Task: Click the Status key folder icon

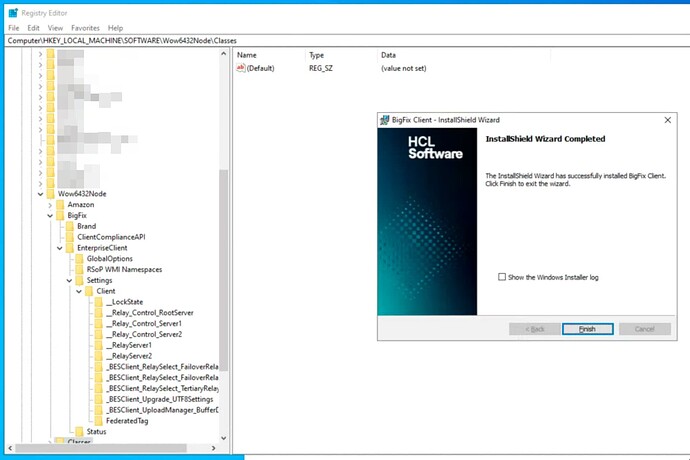Action: click(x=79, y=431)
